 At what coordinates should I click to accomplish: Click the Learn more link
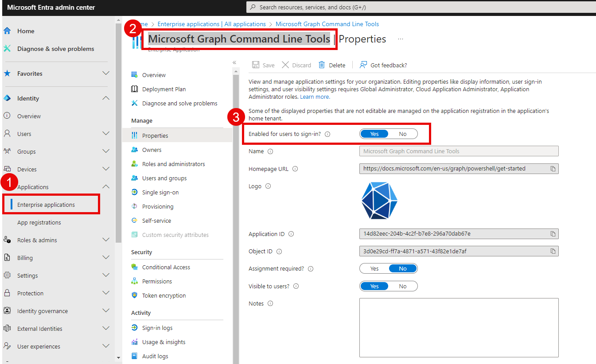click(x=315, y=97)
